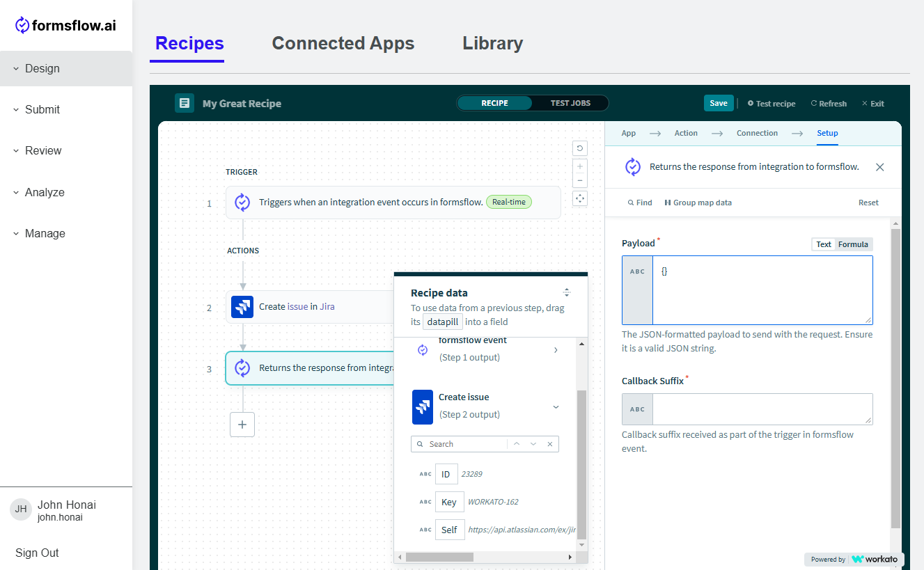Screen dimensions: 924x570
Task: Click the setup panel vertical scrollbar
Action: (x=896, y=378)
